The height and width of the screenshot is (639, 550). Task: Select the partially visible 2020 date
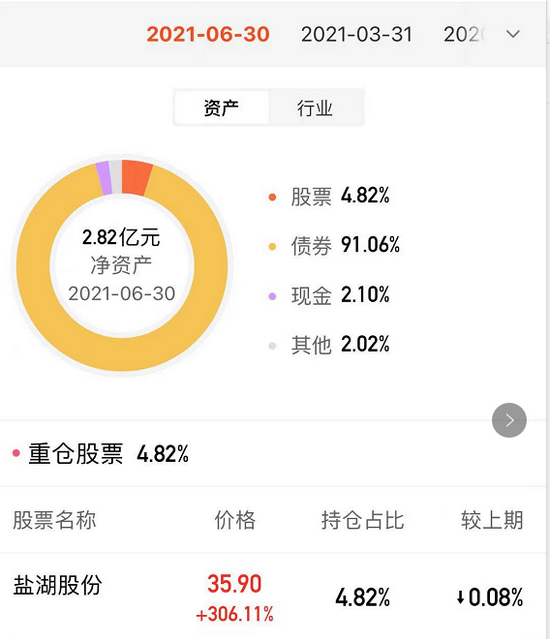tap(464, 34)
